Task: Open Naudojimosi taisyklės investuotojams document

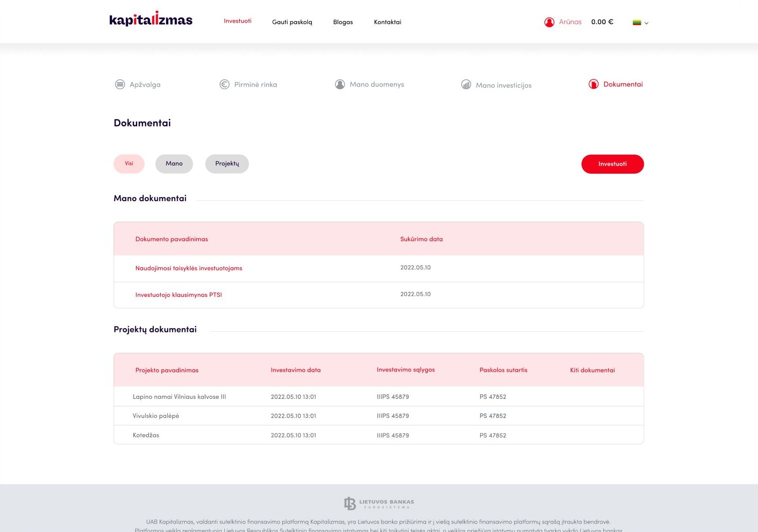Action: click(189, 268)
